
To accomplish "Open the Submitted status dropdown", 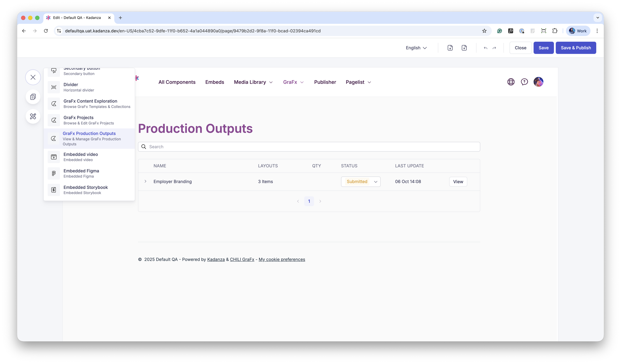I will (x=360, y=182).
